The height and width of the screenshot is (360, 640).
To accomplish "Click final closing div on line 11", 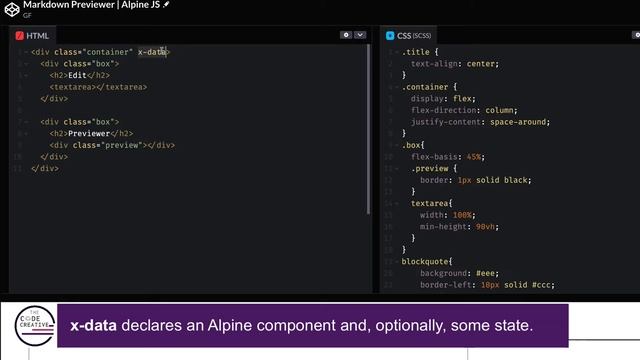I will (45, 168).
